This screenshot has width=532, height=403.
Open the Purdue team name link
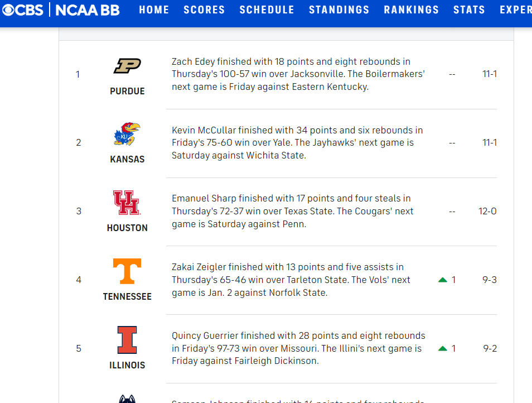[127, 91]
